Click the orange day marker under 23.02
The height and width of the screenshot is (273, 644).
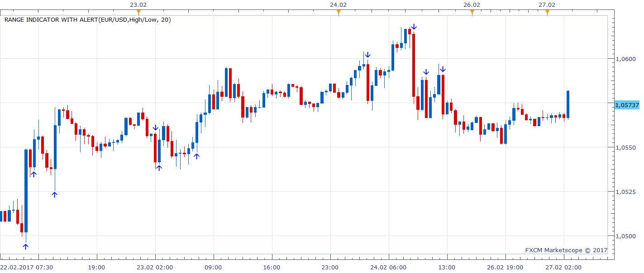(x=138, y=13)
